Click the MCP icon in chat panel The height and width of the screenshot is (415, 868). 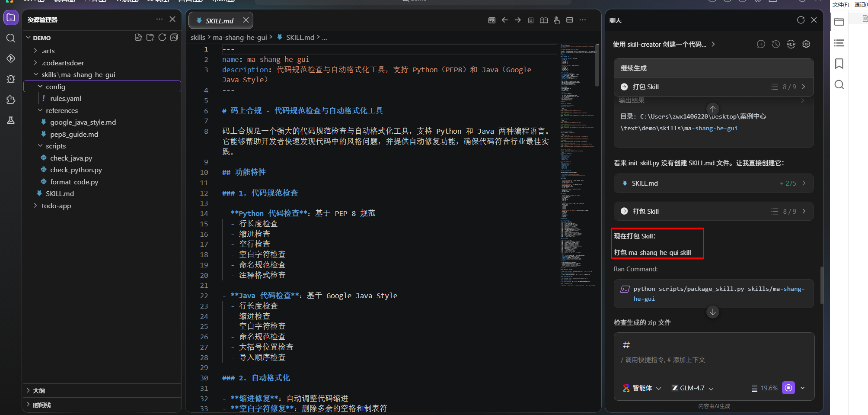pyautogui.click(x=791, y=44)
